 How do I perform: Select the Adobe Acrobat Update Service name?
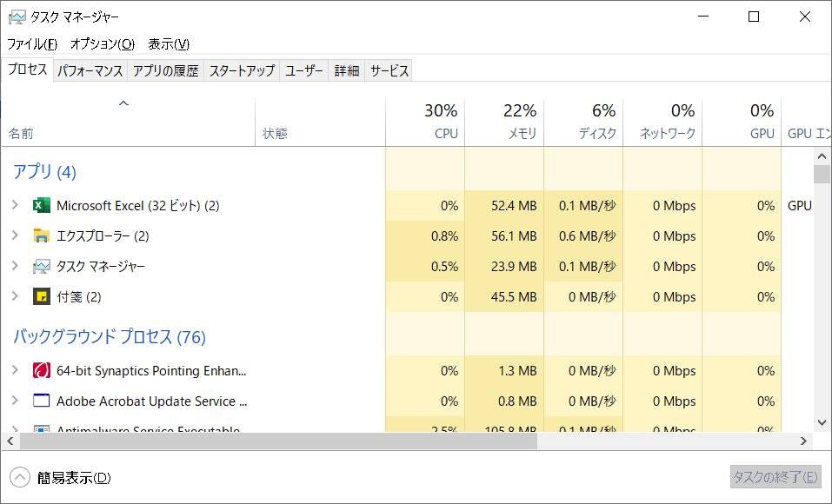(152, 401)
